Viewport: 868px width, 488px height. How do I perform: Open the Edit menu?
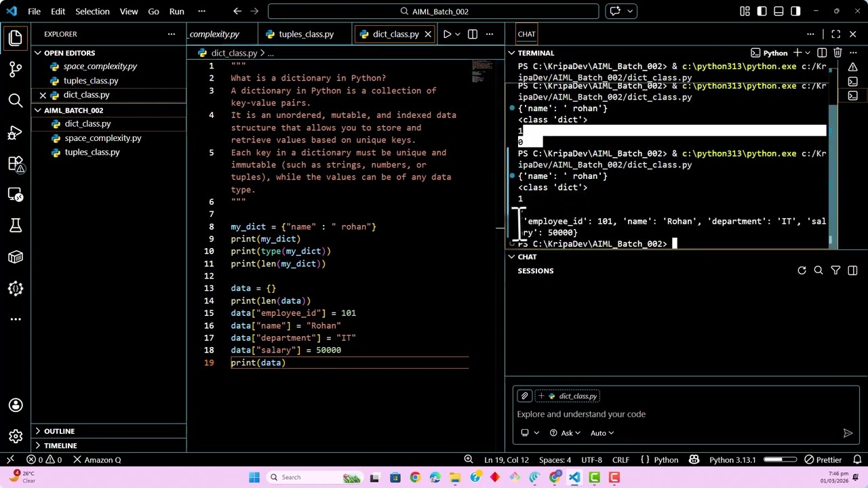[x=58, y=11]
